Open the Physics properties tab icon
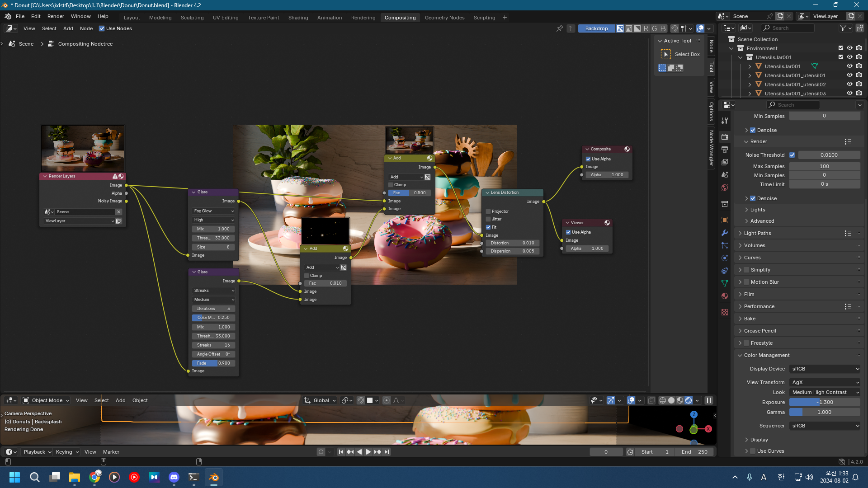 pyautogui.click(x=725, y=258)
